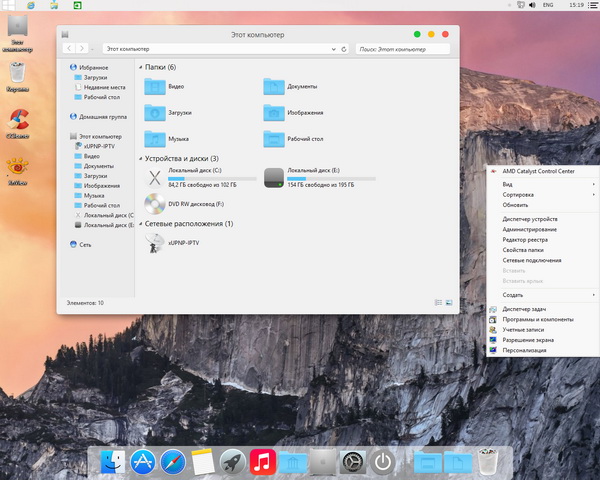Switch to large thumbnails view in status bar

[449, 302]
